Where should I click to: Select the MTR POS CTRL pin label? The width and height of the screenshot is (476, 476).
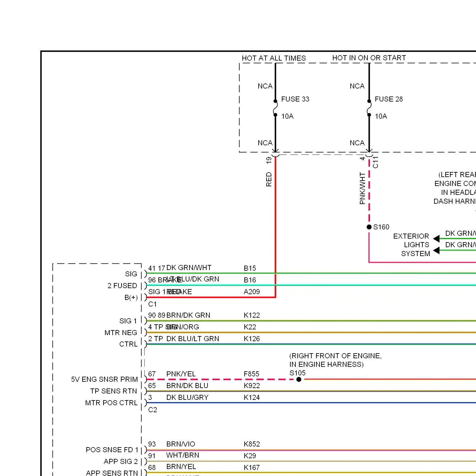[x=111, y=403]
